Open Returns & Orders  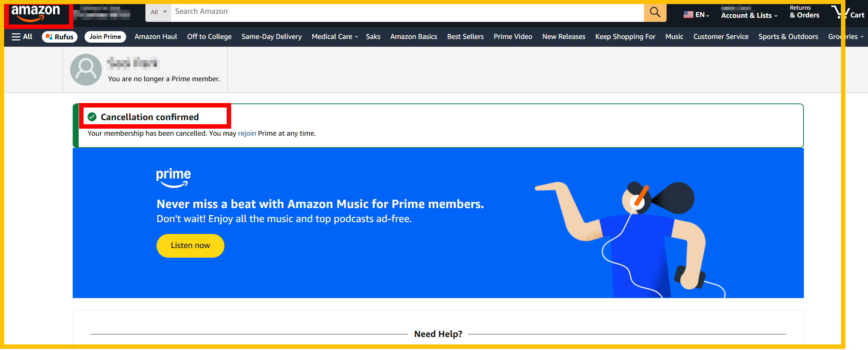(804, 12)
